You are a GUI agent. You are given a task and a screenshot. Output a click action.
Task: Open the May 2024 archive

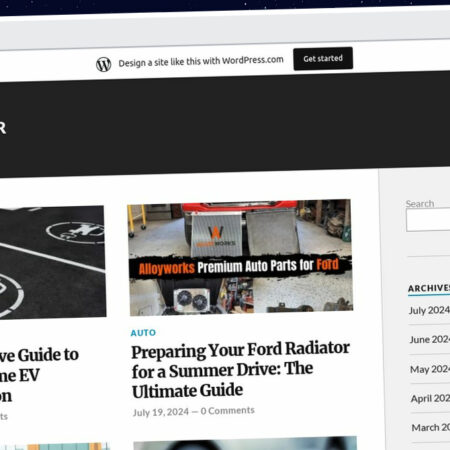point(430,369)
